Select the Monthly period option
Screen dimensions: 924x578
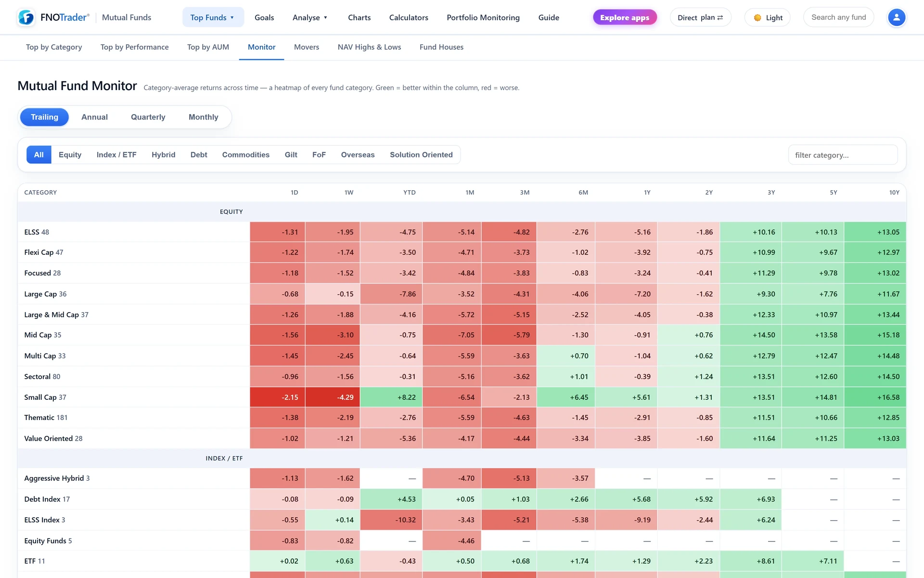(203, 117)
